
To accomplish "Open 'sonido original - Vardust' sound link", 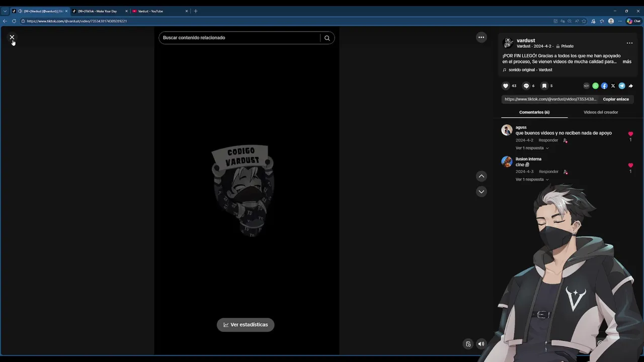I will point(530,70).
